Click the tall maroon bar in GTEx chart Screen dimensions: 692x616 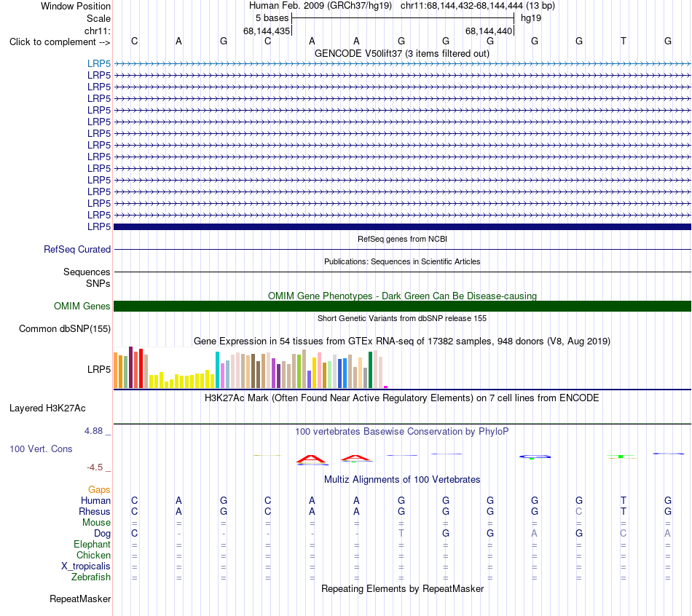tap(130, 368)
